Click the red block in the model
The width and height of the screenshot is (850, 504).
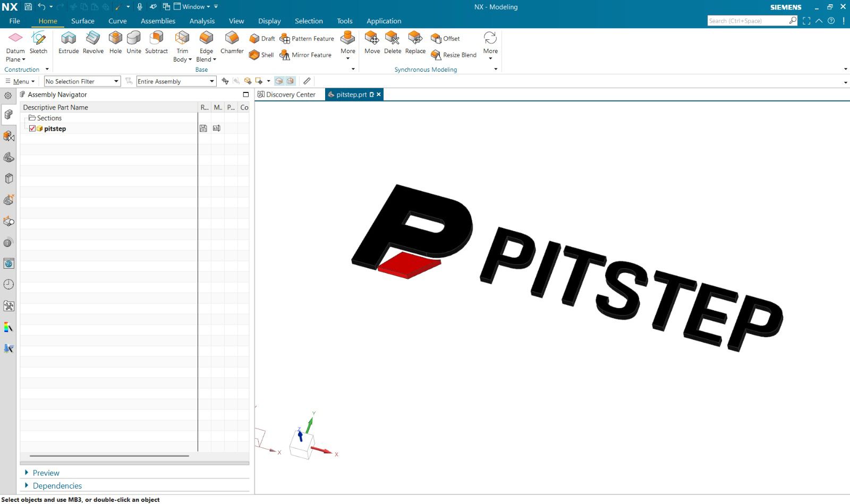[410, 264]
